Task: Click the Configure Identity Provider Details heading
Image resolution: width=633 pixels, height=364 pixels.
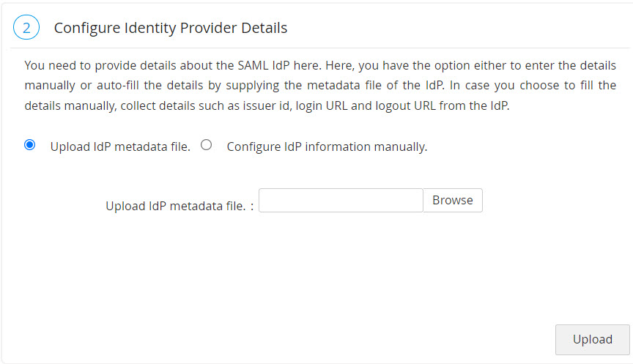Action: pyautogui.click(x=171, y=29)
